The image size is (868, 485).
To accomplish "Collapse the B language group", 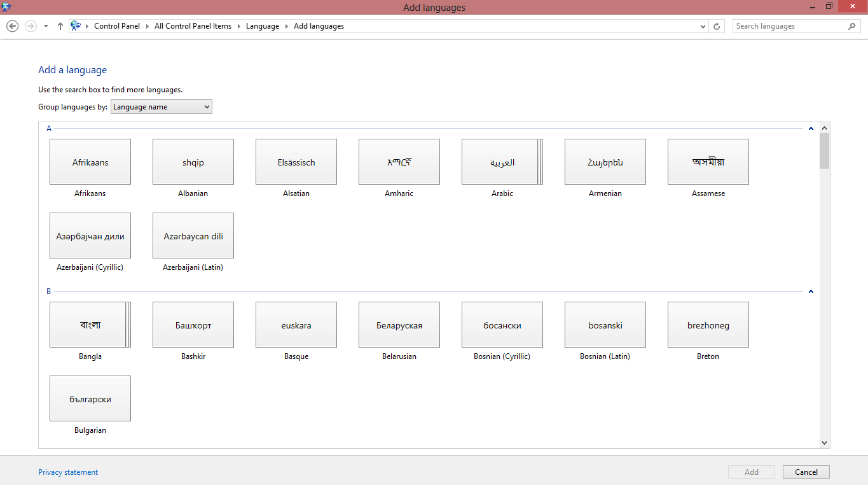I will 811,292.
